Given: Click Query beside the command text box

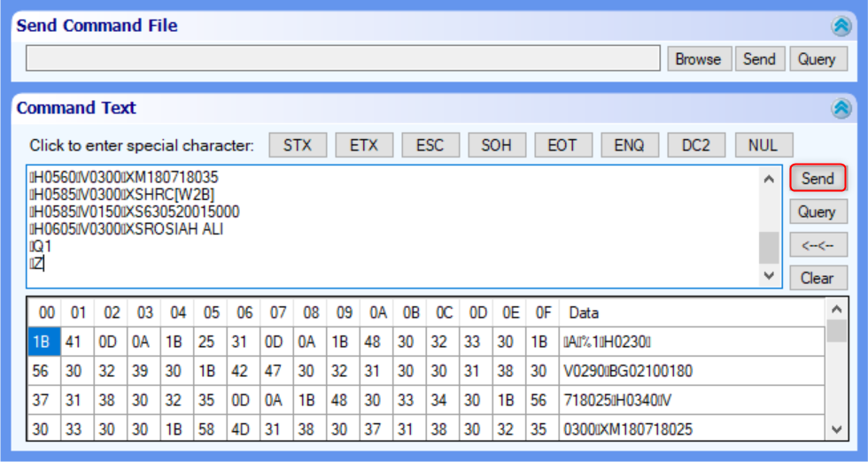Looking at the screenshot, I should [818, 212].
